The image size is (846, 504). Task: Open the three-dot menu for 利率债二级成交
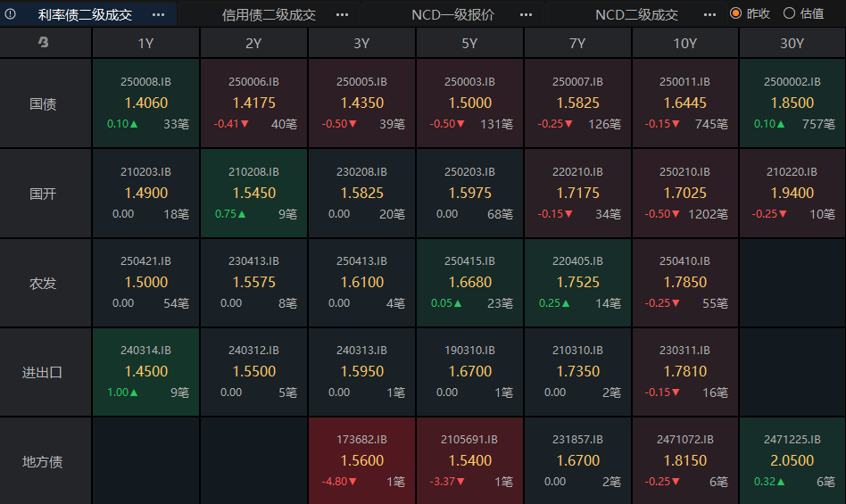[159, 14]
